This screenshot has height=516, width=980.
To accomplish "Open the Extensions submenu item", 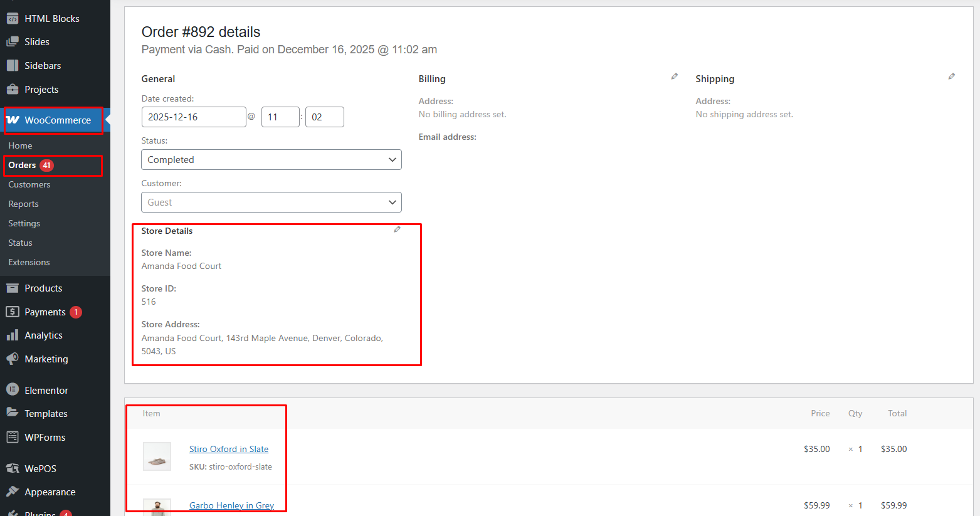I will point(29,262).
